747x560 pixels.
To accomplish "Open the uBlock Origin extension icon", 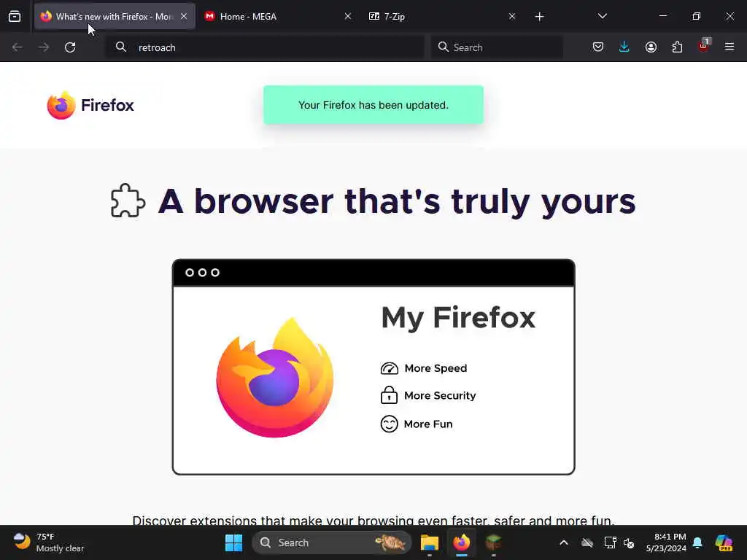I will pyautogui.click(x=704, y=46).
